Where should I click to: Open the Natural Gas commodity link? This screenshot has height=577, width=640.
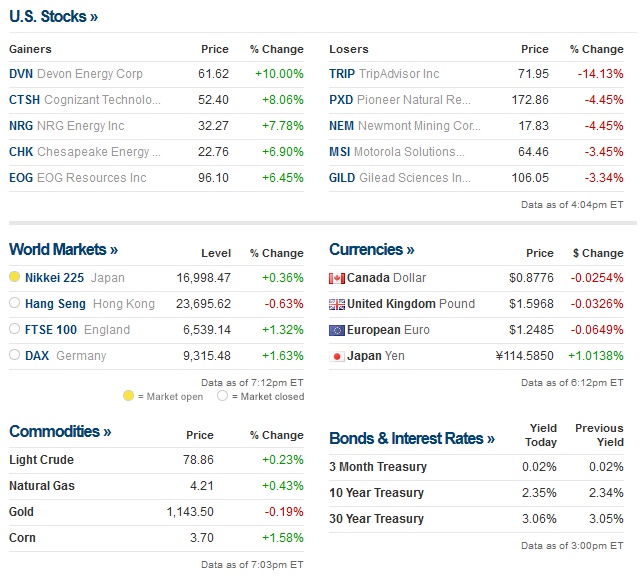[x=42, y=486]
